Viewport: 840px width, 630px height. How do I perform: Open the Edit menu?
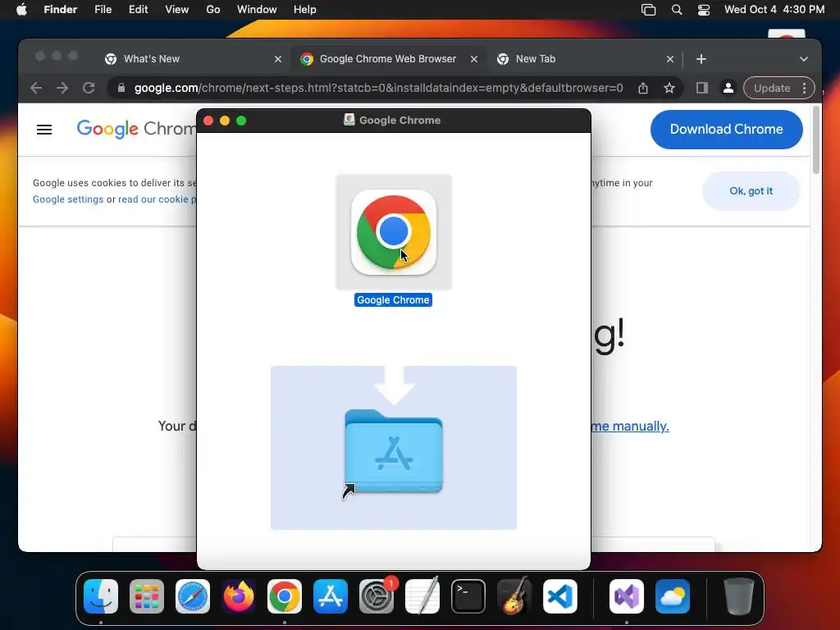(x=138, y=10)
